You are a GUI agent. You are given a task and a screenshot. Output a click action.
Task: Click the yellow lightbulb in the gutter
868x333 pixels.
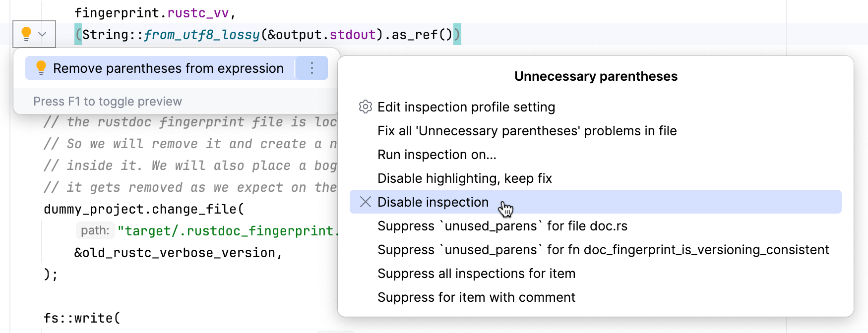coord(26,34)
